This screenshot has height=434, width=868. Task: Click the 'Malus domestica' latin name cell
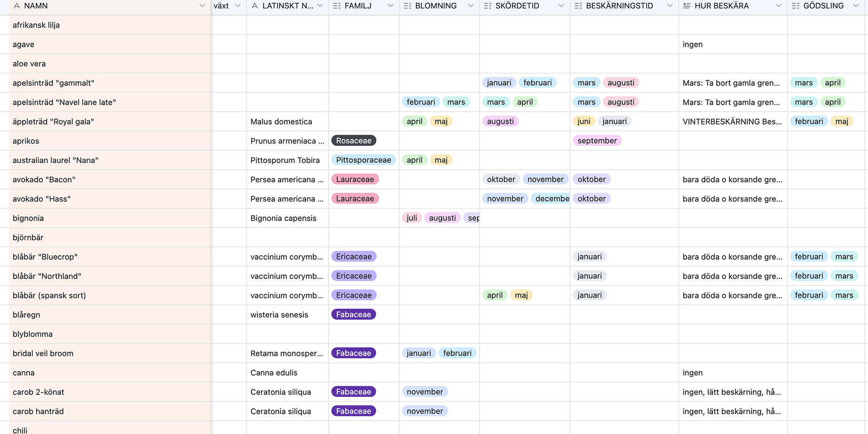(x=287, y=121)
